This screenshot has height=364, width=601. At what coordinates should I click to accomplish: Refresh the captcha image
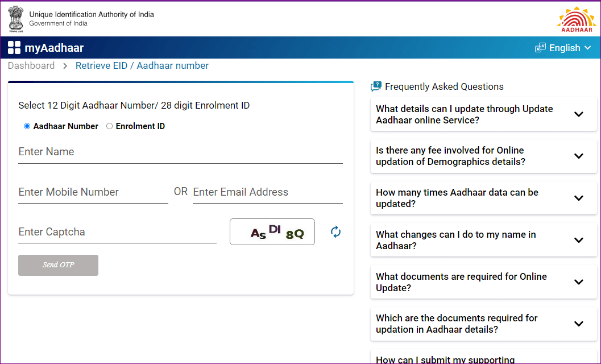336,232
